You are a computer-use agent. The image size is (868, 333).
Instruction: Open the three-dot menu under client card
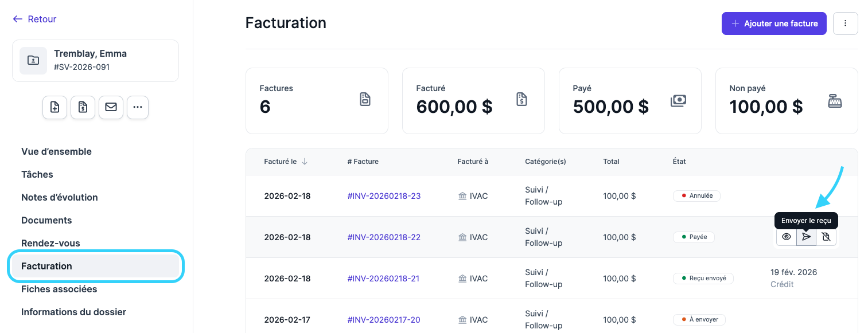[138, 107]
